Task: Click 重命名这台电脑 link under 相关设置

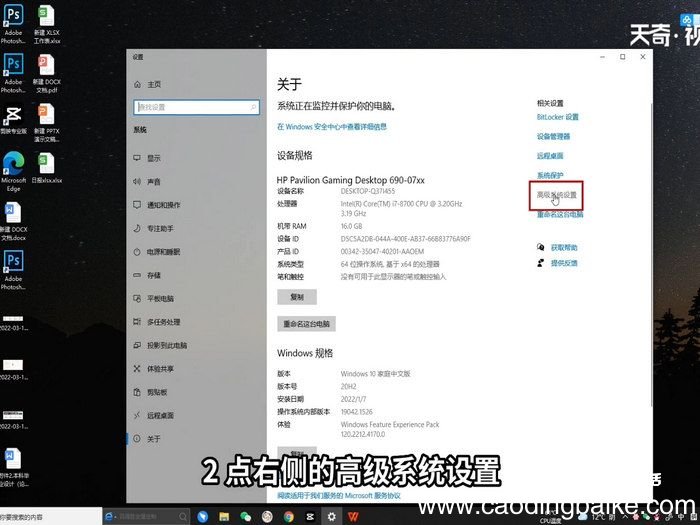Action: (560, 214)
